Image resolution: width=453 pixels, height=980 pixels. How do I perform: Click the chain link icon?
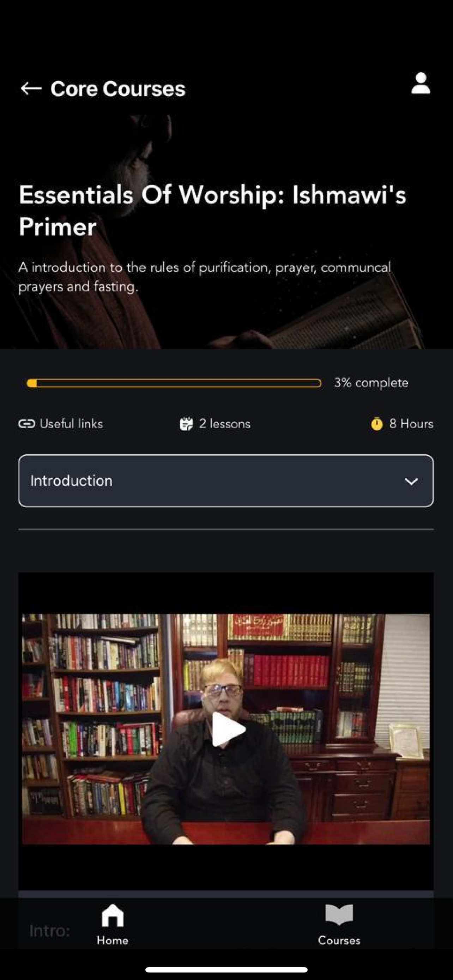pos(26,424)
